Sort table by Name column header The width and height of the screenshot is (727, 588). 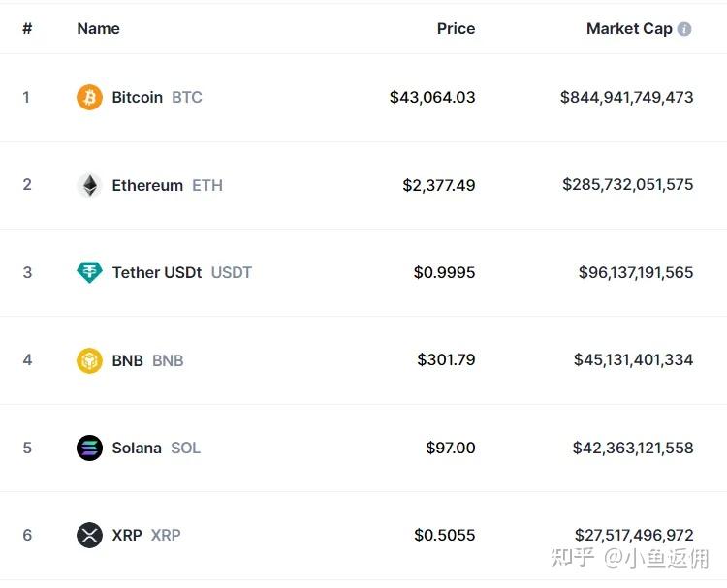(98, 29)
